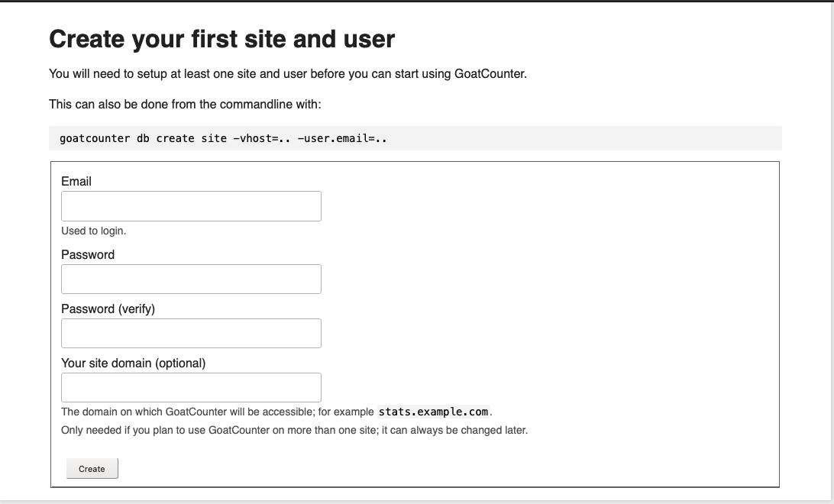Click the 'Used to login.' hint text
Viewport: 834px width, 504px height.
pos(94,231)
